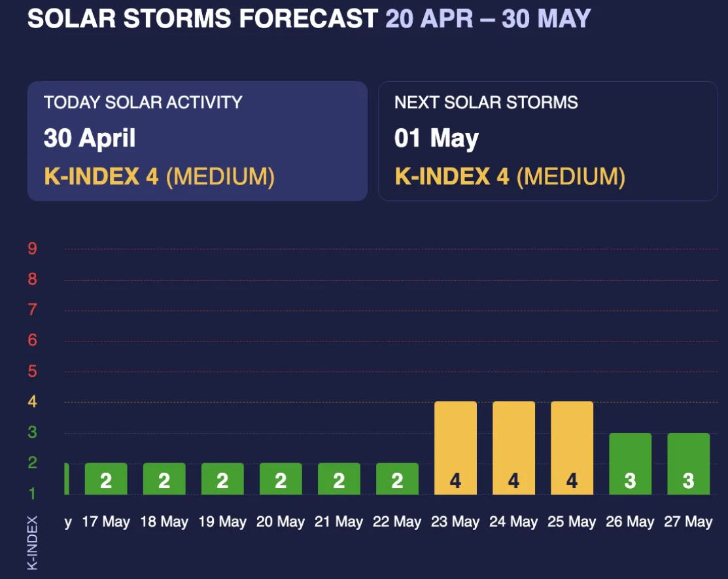
Task: Click the 25 May yellow bar
Action: (572, 448)
